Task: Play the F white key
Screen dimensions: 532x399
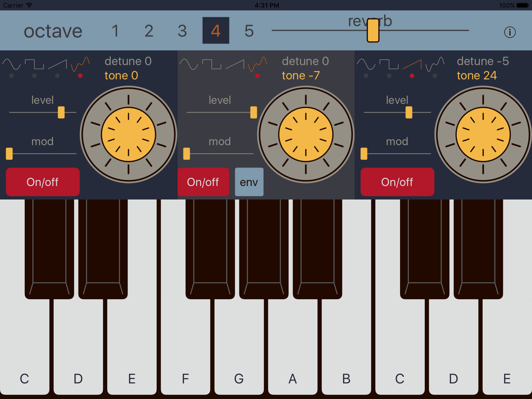Action: [185, 351]
